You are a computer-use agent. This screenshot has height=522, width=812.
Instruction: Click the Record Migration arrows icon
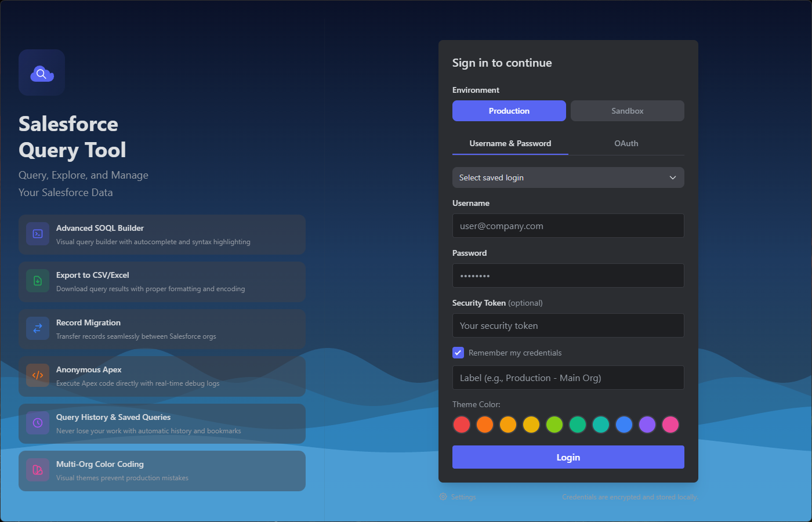coord(38,328)
